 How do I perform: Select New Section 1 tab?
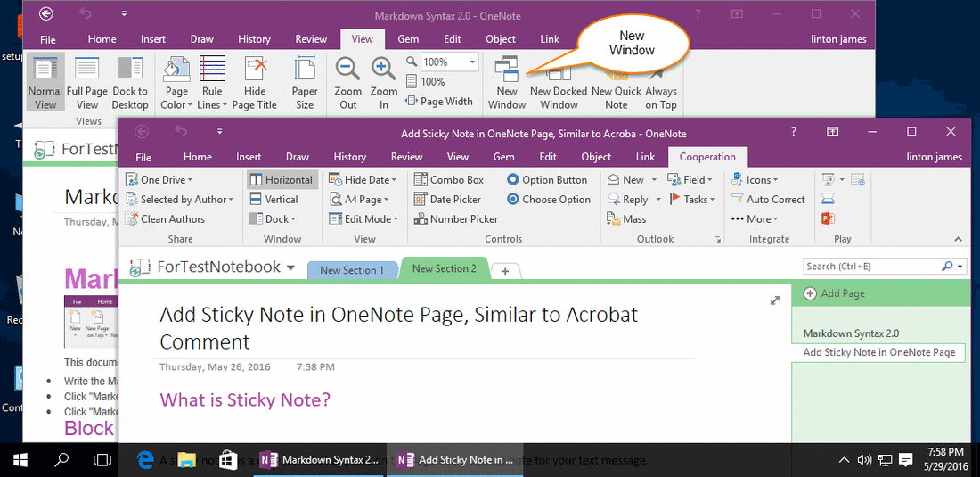click(x=352, y=270)
